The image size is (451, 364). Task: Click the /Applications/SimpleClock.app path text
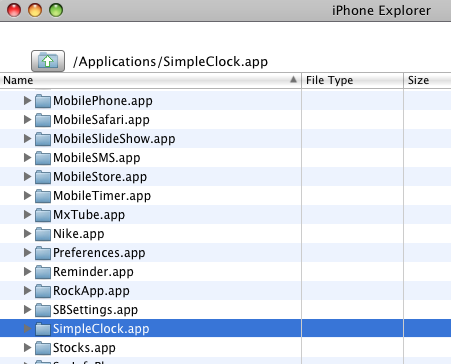pos(170,62)
